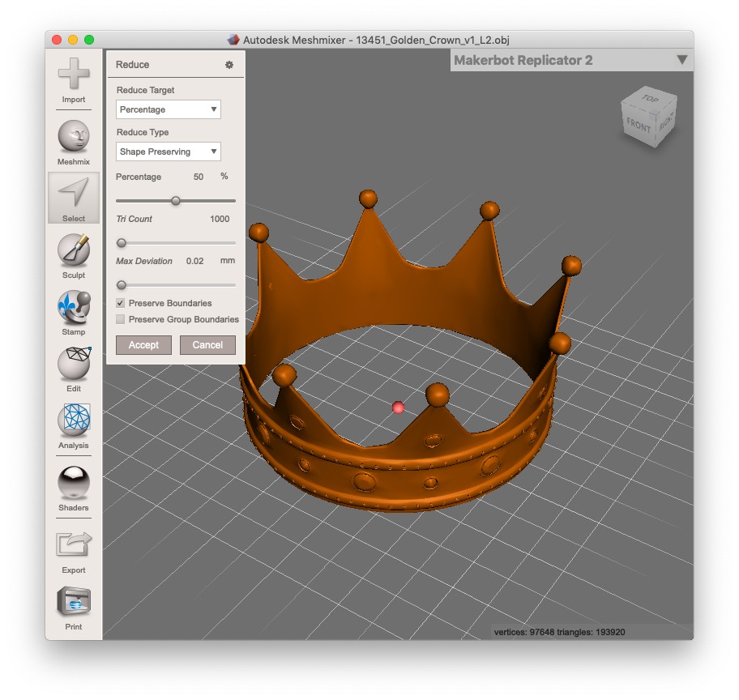This screenshot has width=739, height=700.
Task: Open the Stamp tool
Action: point(73,309)
